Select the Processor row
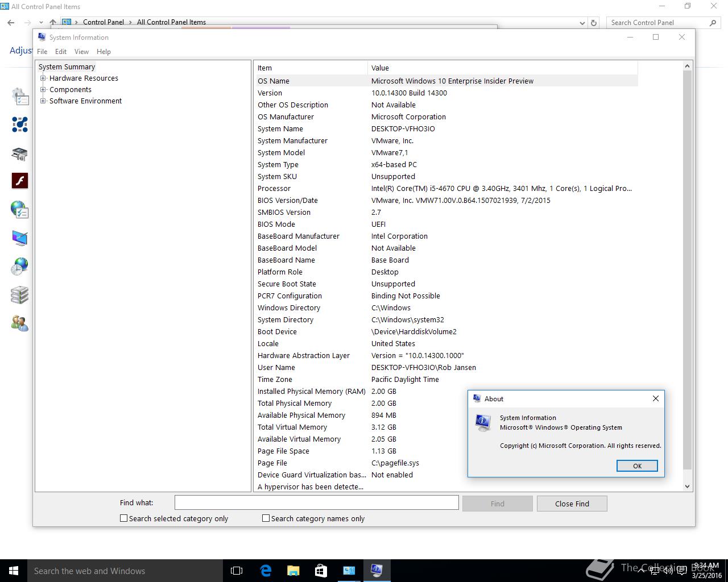The image size is (728, 582). click(446, 188)
